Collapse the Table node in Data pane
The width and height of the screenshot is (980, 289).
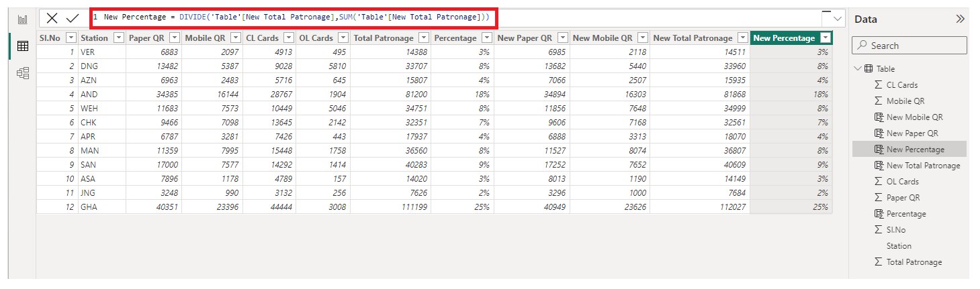point(858,69)
